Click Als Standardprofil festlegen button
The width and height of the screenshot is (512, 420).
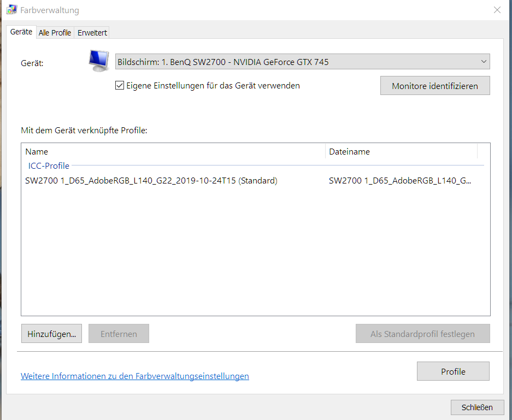422,334
